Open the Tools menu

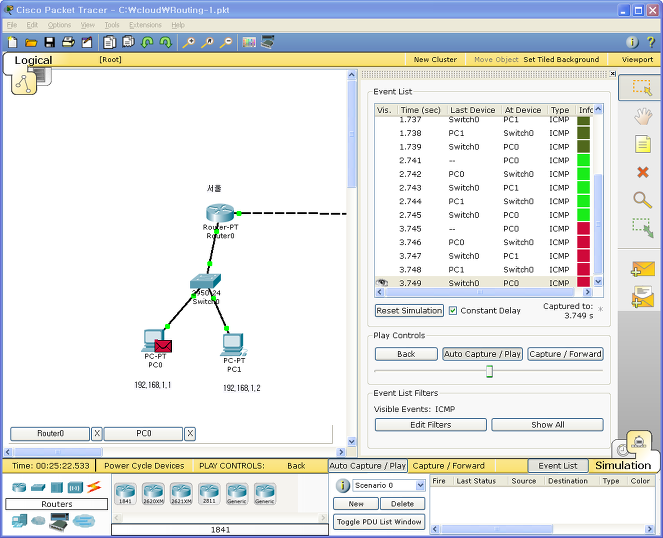[x=112, y=25]
